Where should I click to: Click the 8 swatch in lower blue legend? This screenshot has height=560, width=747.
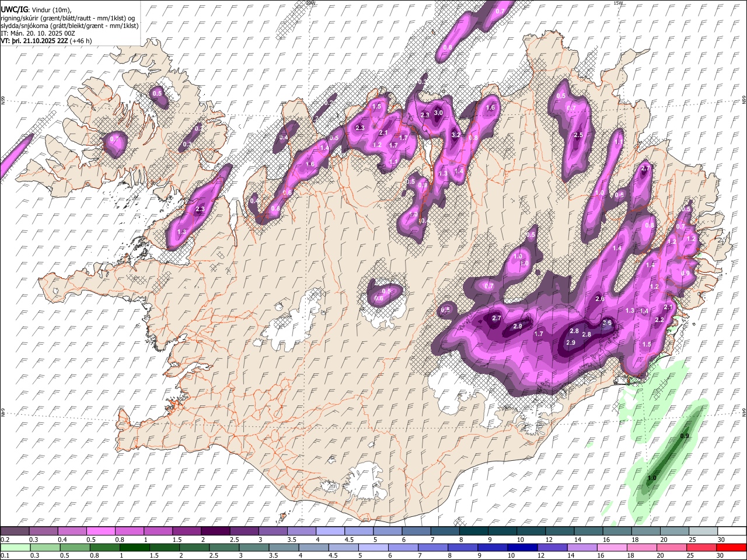462,547
